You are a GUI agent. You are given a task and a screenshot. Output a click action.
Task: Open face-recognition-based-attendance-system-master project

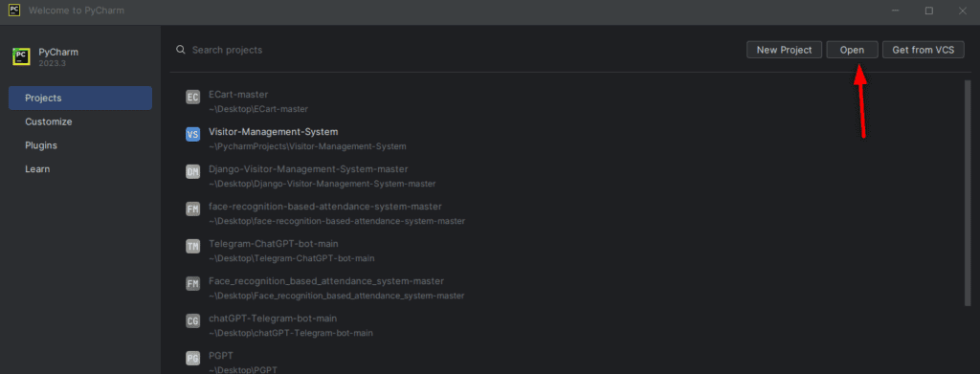[325, 207]
